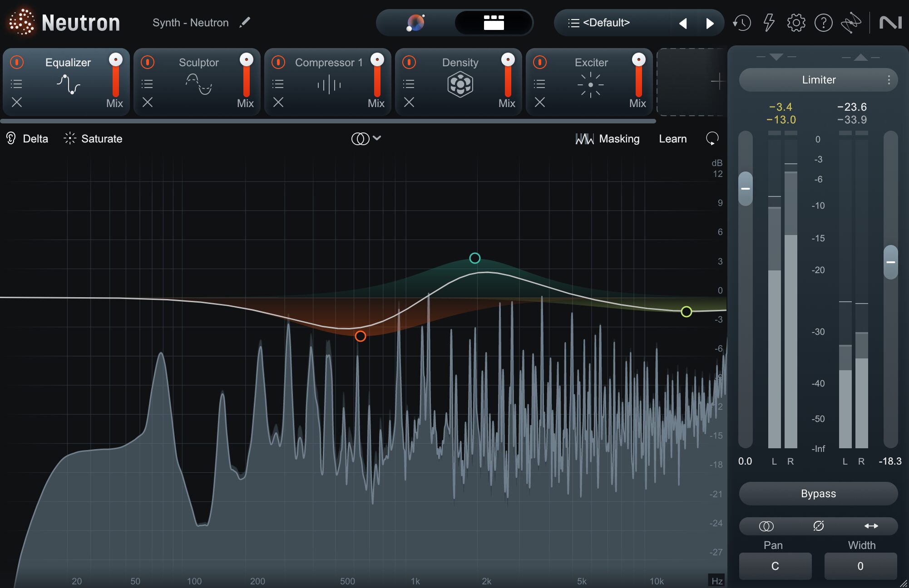
Task: Switch to the Assistant view
Action: tap(415, 23)
